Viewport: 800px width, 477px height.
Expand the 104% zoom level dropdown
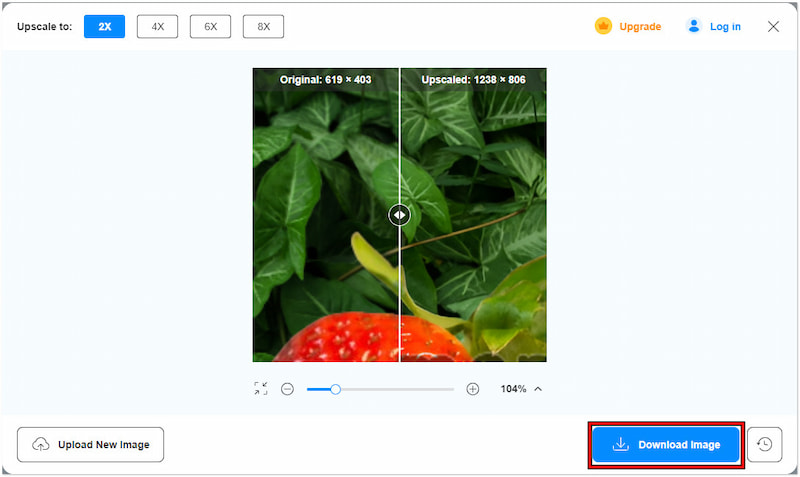pyautogui.click(x=513, y=389)
